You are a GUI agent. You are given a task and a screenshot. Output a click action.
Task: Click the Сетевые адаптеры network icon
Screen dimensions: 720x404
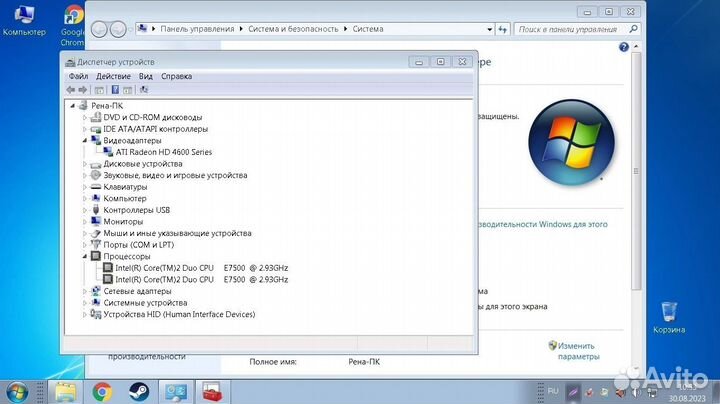(x=96, y=291)
